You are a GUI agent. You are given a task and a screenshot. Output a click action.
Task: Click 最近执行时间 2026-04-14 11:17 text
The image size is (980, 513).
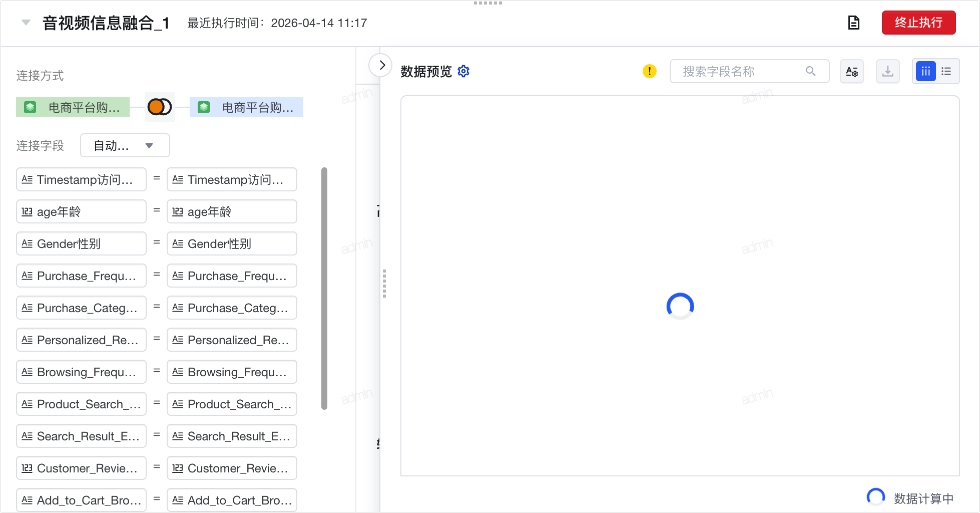pyautogui.click(x=277, y=23)
